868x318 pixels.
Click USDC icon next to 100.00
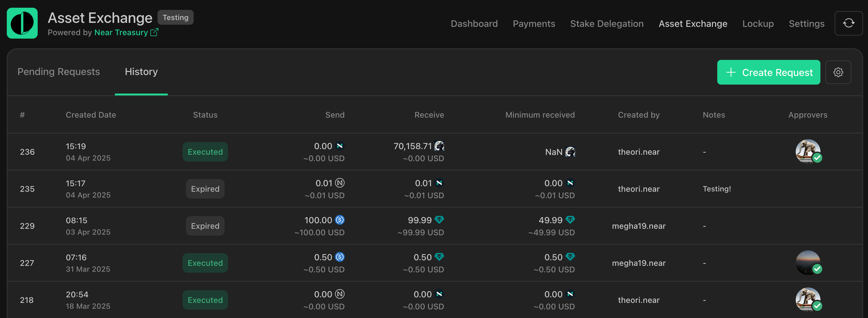click(x=340, y=220)
